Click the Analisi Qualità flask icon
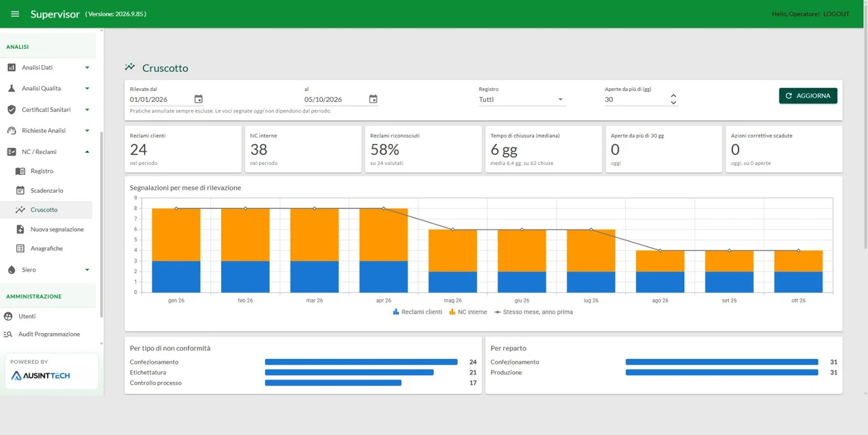868x435 pixels. (12, 89)
